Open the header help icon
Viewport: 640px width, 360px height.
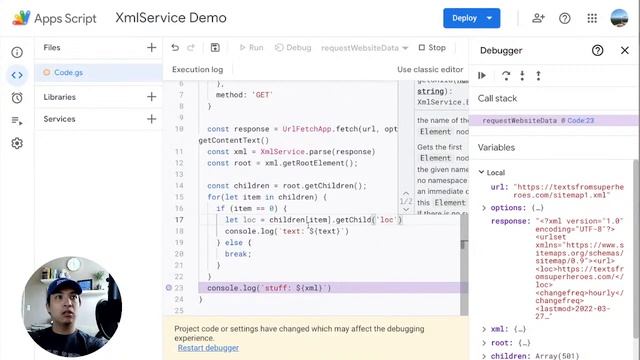(x=565, y=18)
